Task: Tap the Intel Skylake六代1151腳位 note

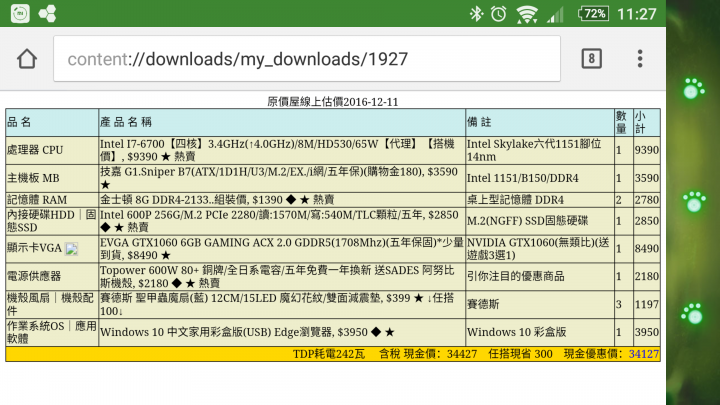Action: point(534,150)
